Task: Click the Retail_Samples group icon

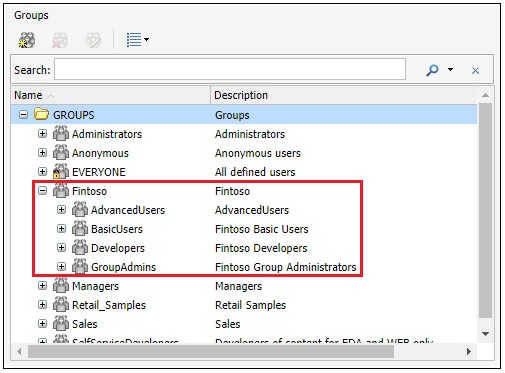Action: (61, 304)
